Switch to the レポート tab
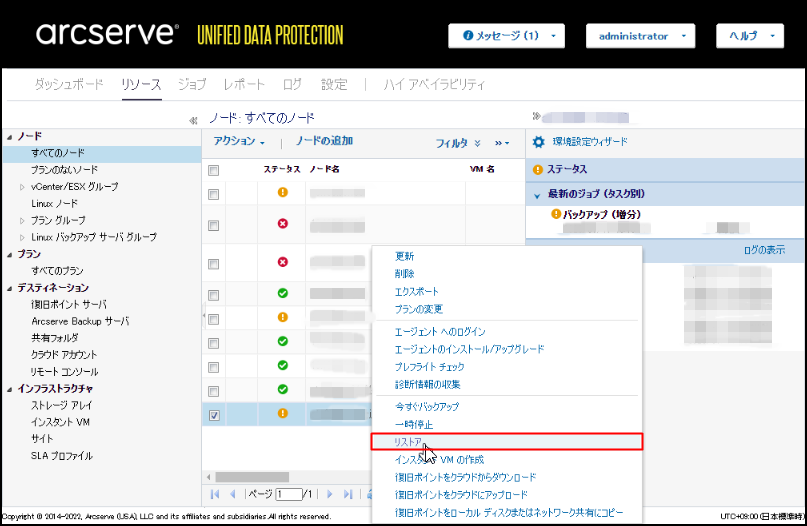The height and width of the screenshot is (526, 807). (x=244, y=84)
